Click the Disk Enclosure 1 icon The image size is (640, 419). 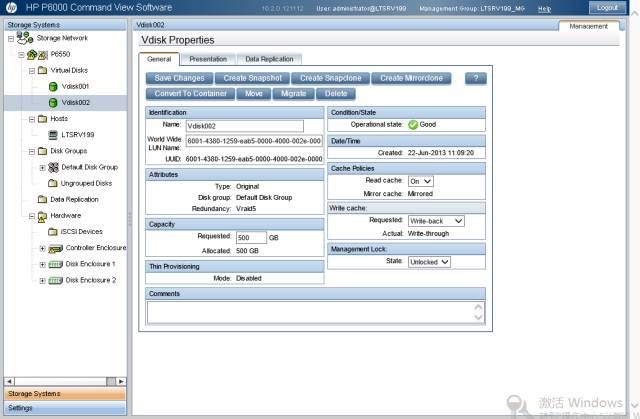point(56,264)
